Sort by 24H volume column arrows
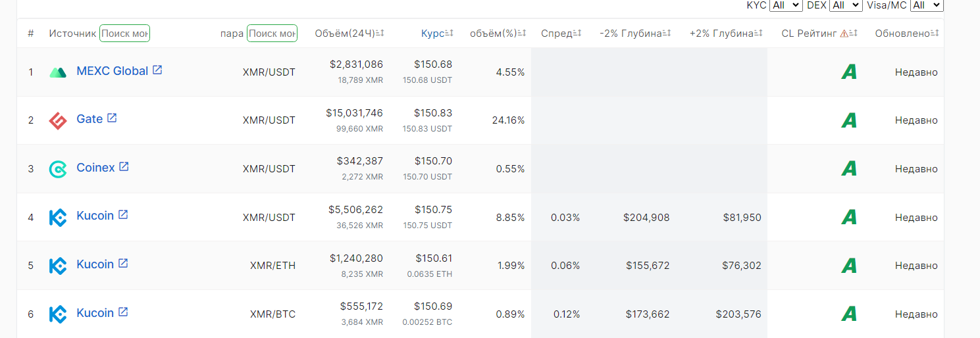 point(380,34)
